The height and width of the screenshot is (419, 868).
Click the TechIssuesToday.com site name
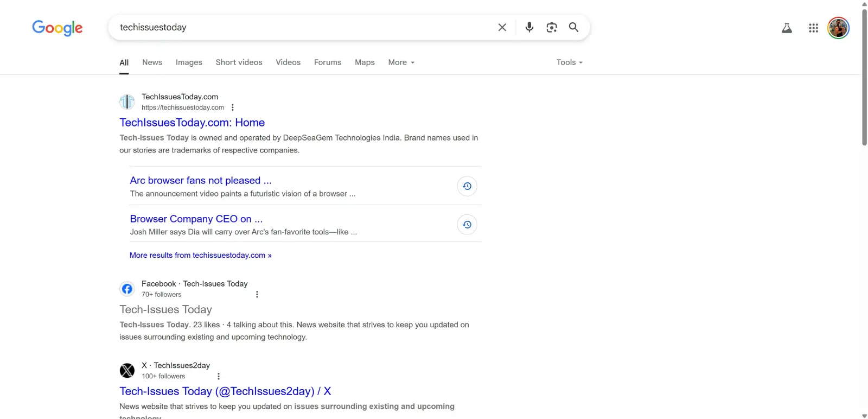[180, 97]
